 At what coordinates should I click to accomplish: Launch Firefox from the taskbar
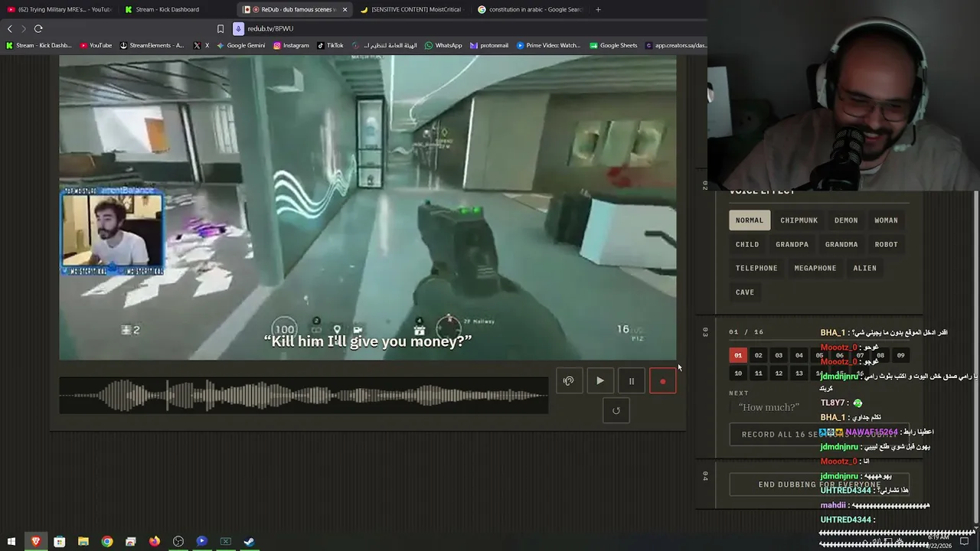pos(155,542)
